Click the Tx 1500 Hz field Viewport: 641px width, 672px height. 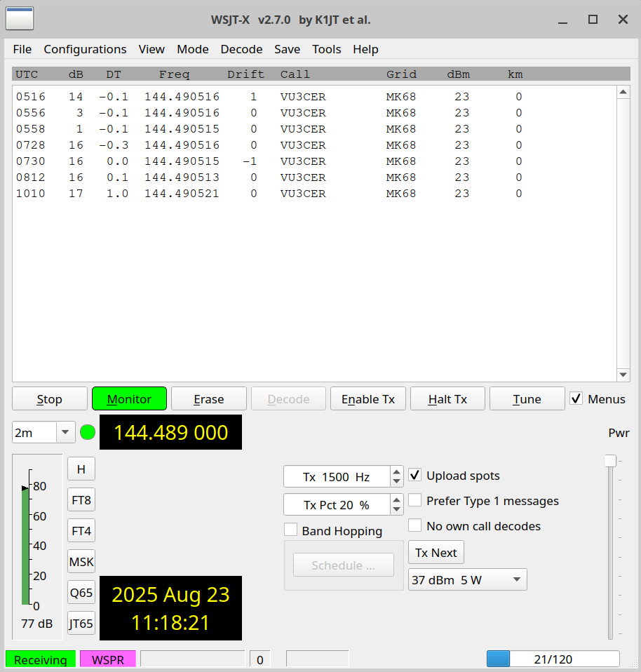pyautogui.click(x=337, y=476)
